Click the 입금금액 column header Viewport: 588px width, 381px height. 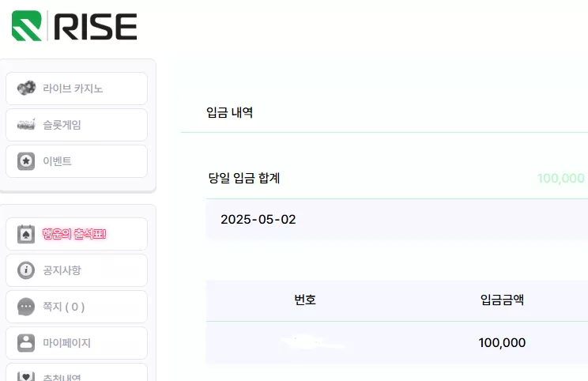coord(502,300)
